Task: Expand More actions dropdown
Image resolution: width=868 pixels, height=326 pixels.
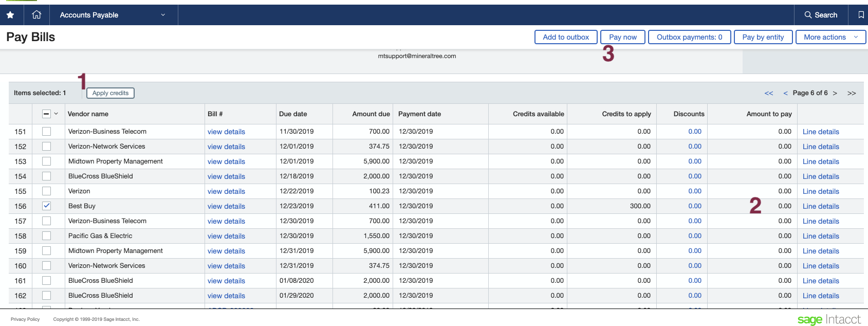Action: pos(830,37)
